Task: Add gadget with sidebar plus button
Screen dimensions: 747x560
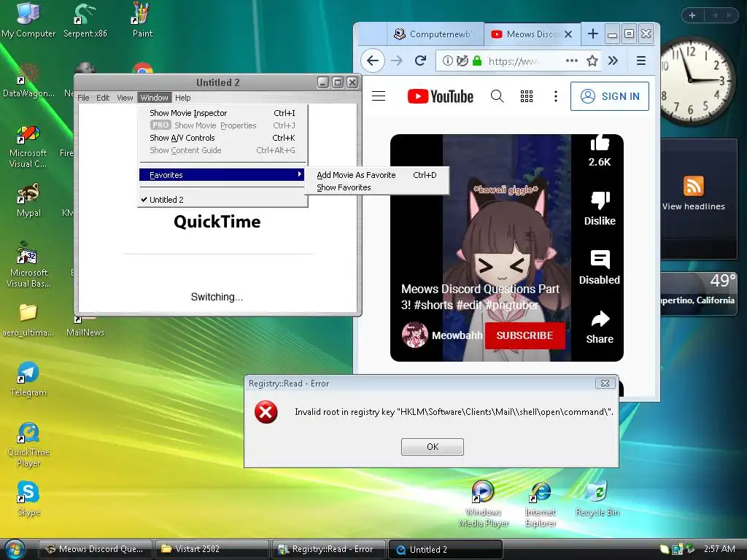Action: coord(692,15)
